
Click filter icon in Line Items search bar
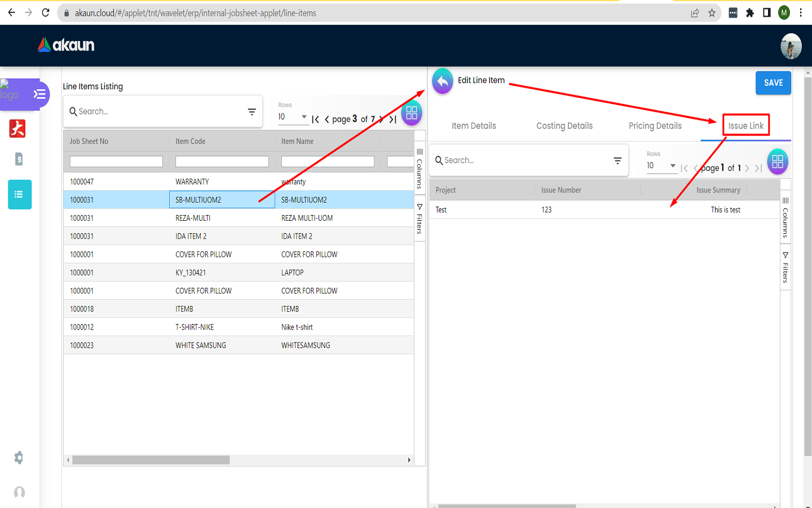coord(251,112)
